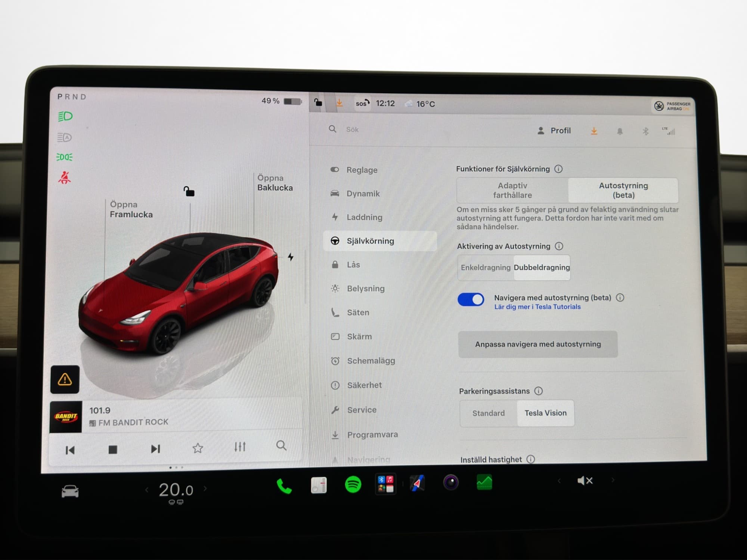Open the green energy graph app
747x560 pixels.
pyautogui.click(x=484, y=482)
